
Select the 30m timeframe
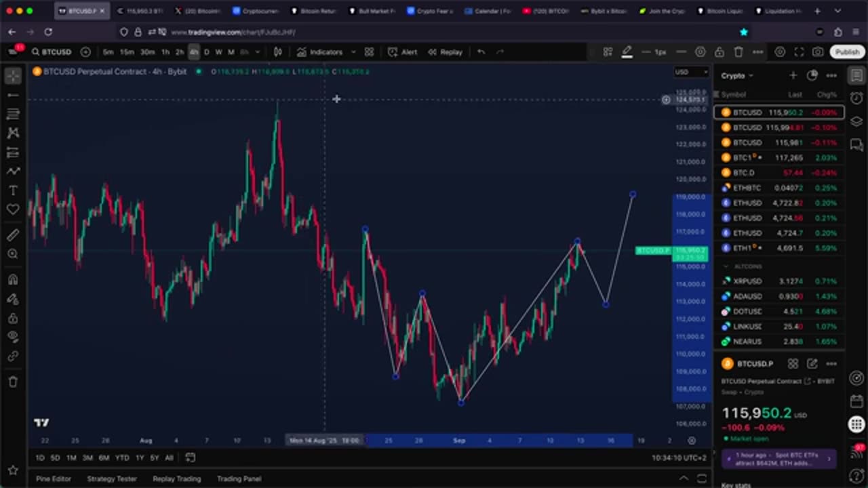[x=147, y=52]
